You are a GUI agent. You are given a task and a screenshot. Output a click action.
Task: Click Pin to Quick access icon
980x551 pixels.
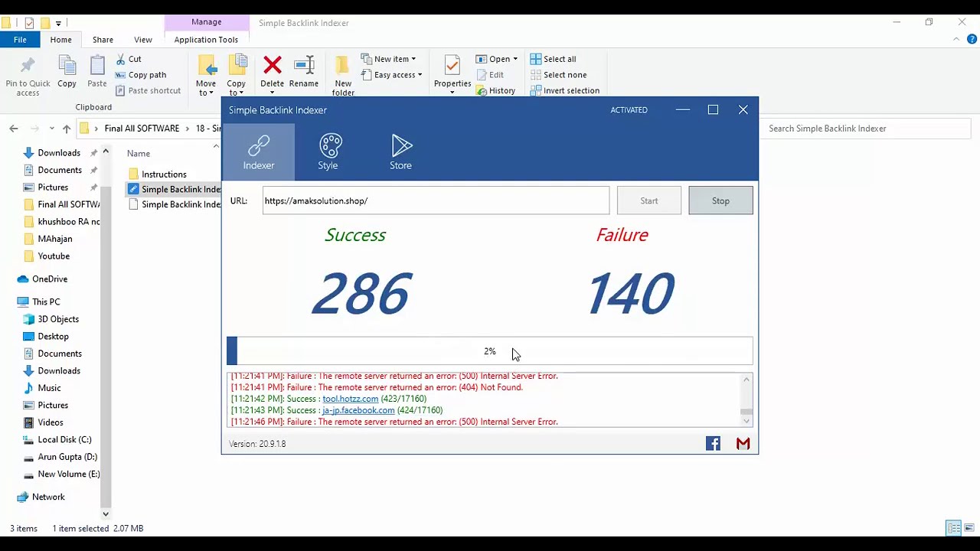28,76
